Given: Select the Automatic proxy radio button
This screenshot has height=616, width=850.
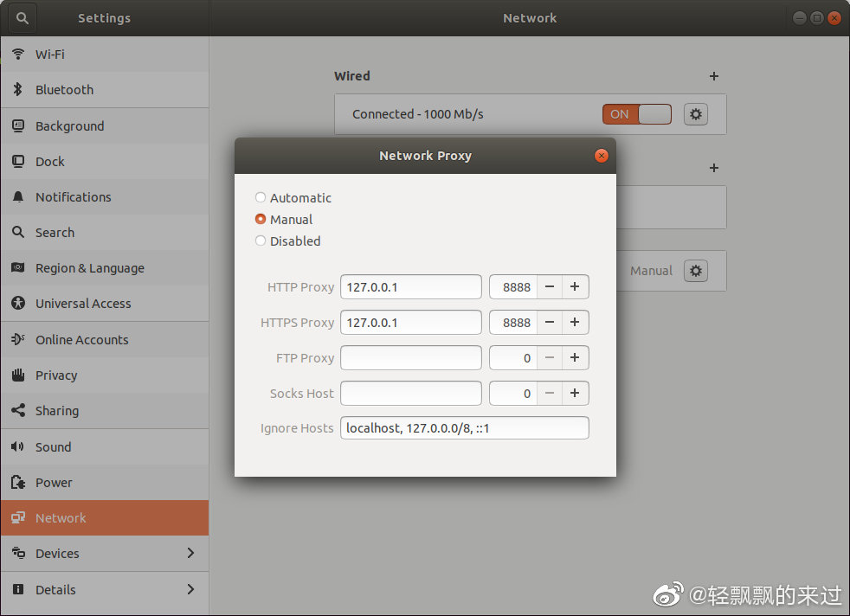Looking at the screenshot, I should point(261,197).
